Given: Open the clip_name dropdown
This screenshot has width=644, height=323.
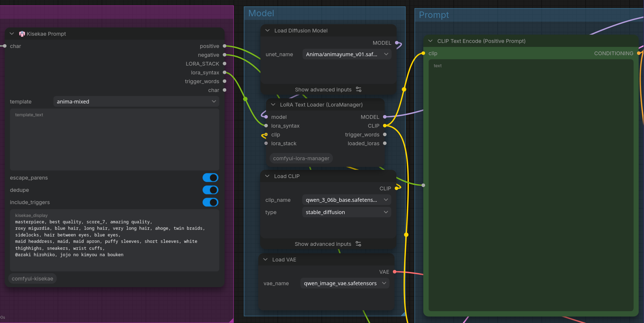Looking at the screenshot, I should click(347, 200).
